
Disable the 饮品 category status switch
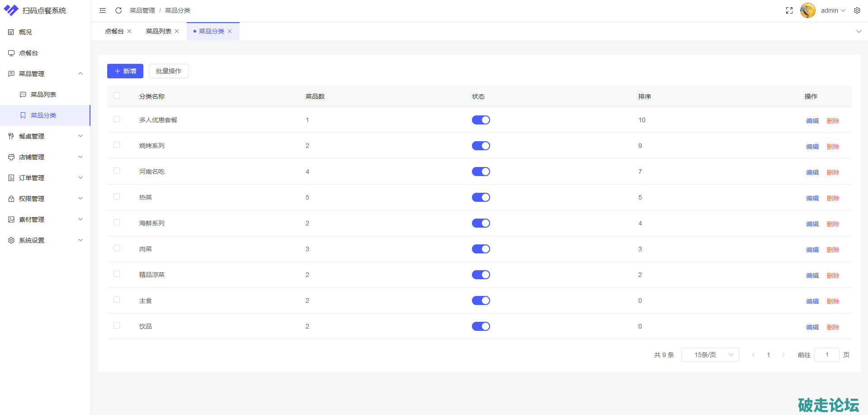pyautogui.click(x=481, y=326)
